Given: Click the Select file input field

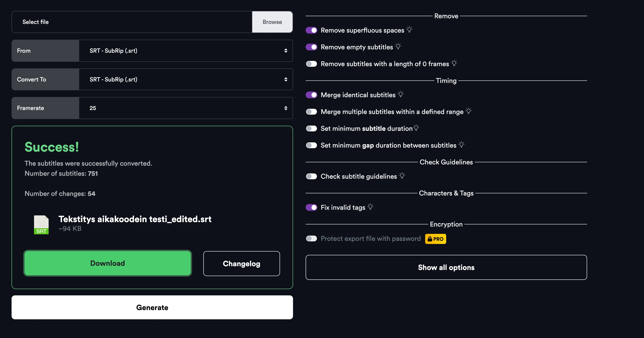Looking at the screenshot, I should [x=132, y=22].
